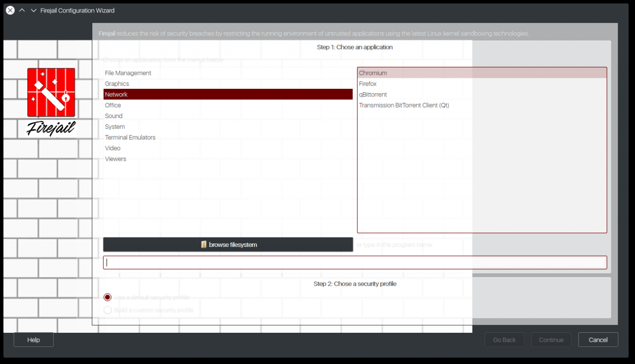Click the Cancel button
635x364 pixels.
tap(598, 340)
